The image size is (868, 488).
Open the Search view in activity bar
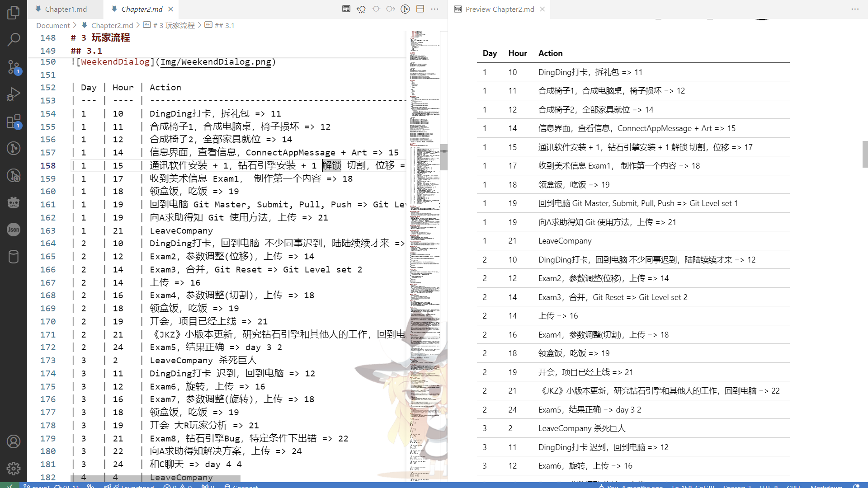[x=14, y=40]
